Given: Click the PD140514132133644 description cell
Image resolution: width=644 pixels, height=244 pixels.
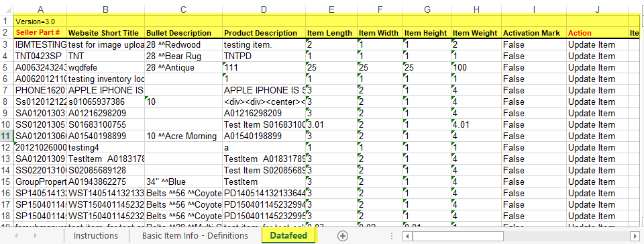Looking at the screenshot, I should [264, 193].
